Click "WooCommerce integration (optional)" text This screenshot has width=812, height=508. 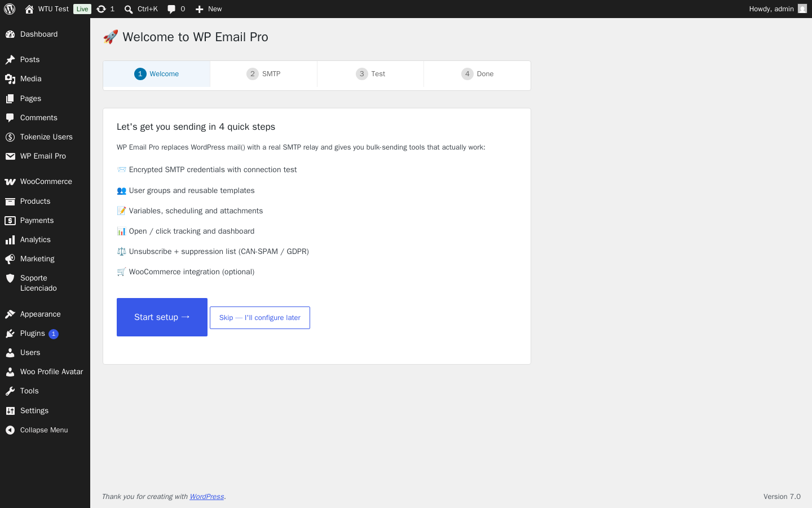point(192,272)
